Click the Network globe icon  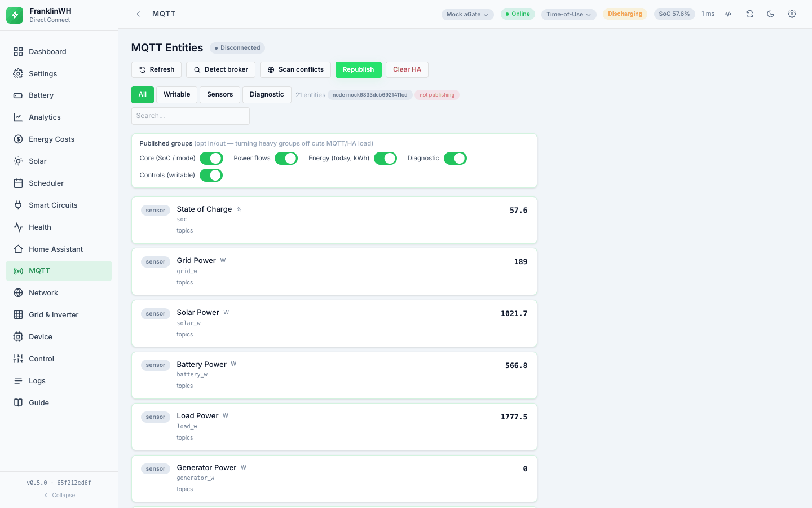point(18,293)
